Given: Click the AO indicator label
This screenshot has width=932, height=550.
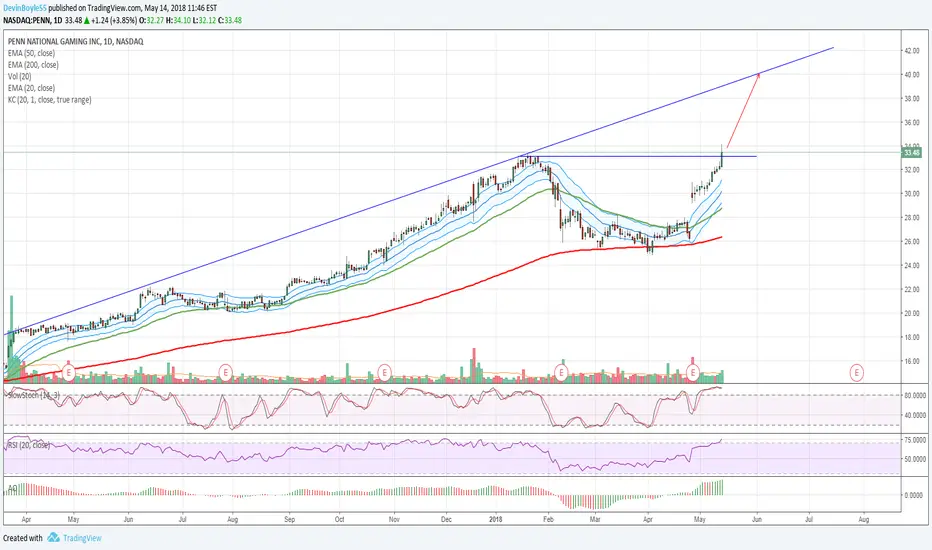Looking at the screenshot, I should click(12, 489).
